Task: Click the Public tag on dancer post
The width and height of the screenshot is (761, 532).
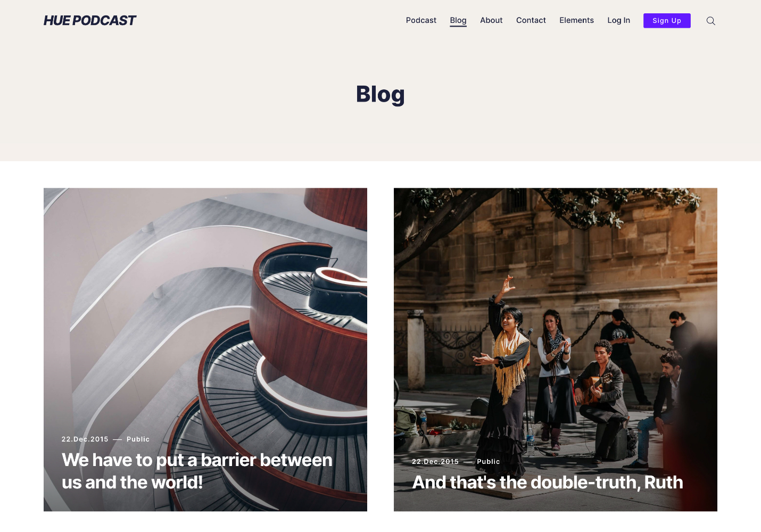Action: pos(488,461)
